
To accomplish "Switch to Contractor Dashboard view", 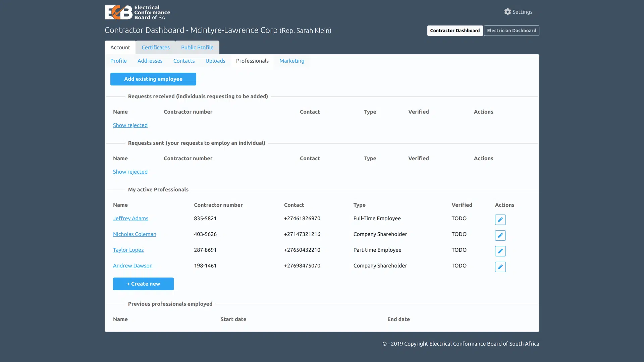I will (455, 31).
